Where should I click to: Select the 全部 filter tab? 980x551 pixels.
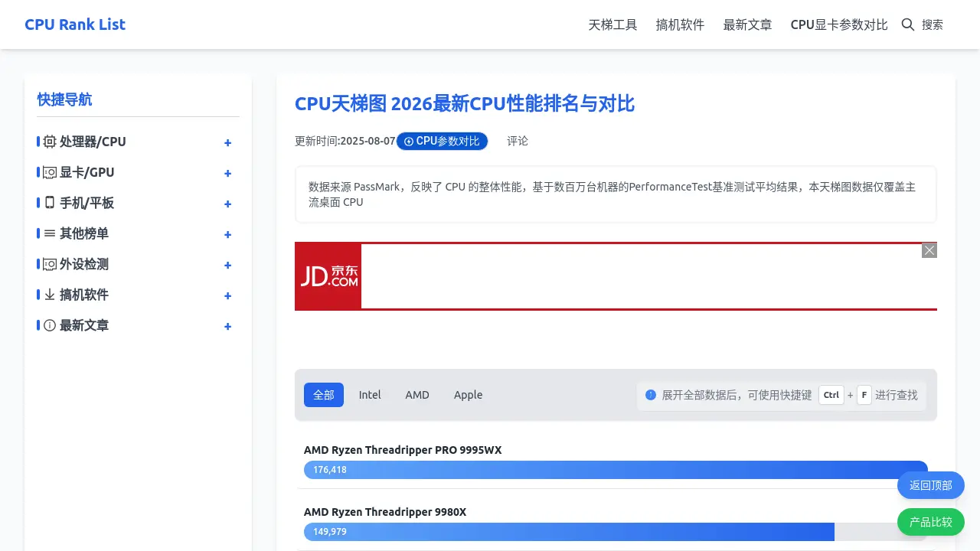coord(324,395)
